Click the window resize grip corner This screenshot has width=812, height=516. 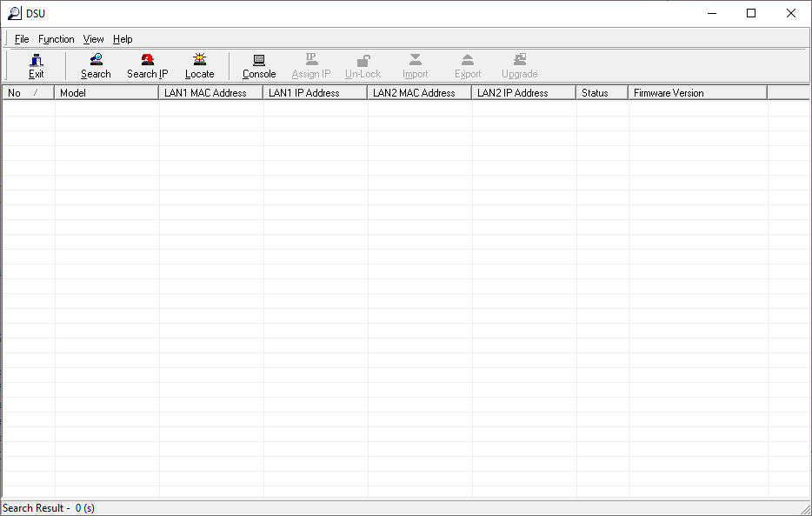coord(805,509)
